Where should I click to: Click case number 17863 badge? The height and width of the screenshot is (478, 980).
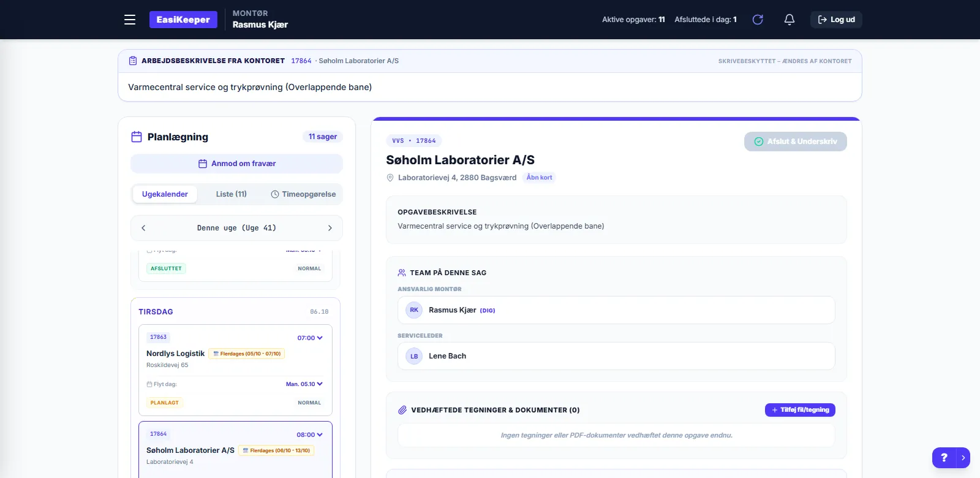click(x=159, y=337)
